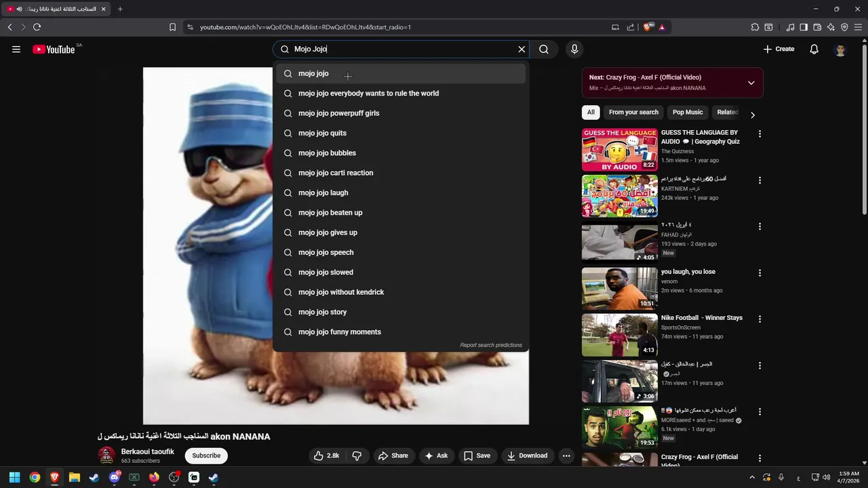Show more filter chips with right arrow
The image size is (868, 488).
(752, 115)
